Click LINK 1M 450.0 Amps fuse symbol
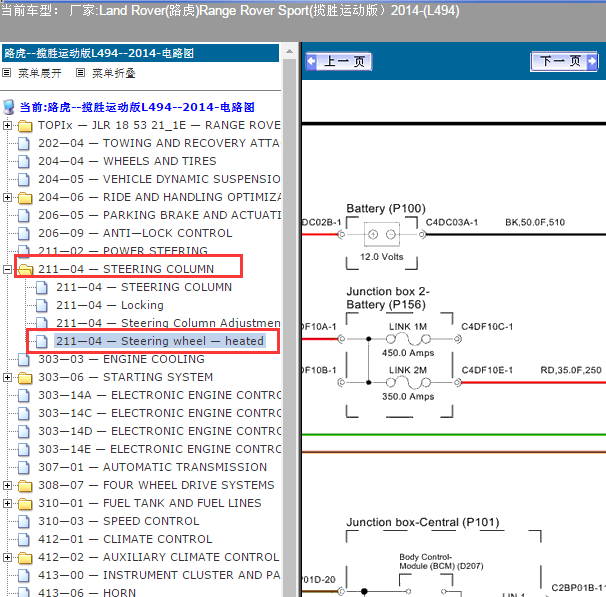 click(x=408, y=339)
